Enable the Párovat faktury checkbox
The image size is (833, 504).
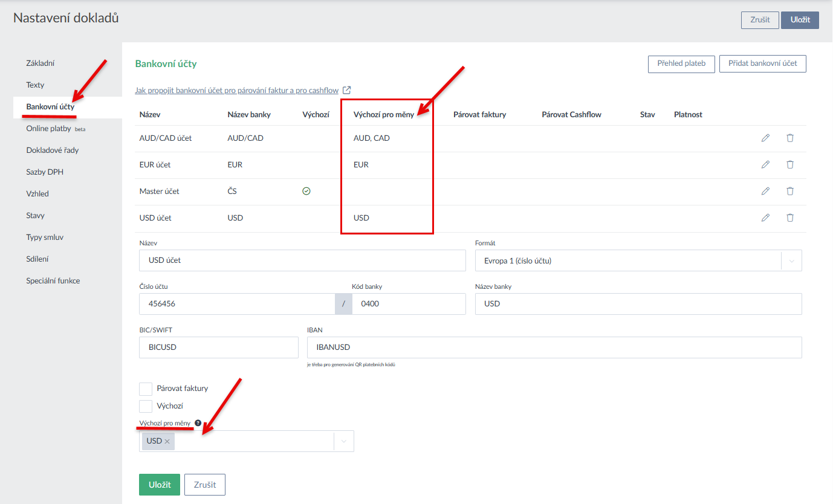146,389
